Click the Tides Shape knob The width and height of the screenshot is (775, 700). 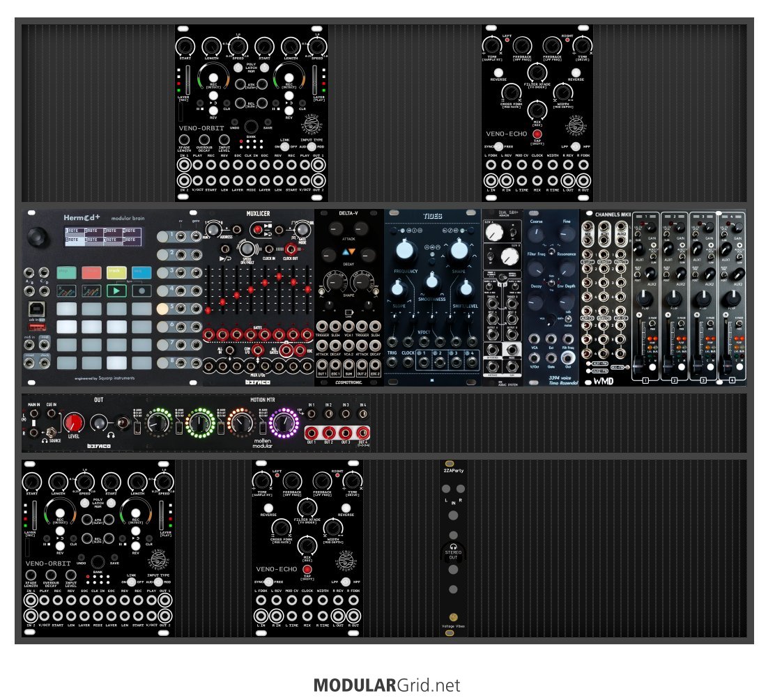point(459,251)
